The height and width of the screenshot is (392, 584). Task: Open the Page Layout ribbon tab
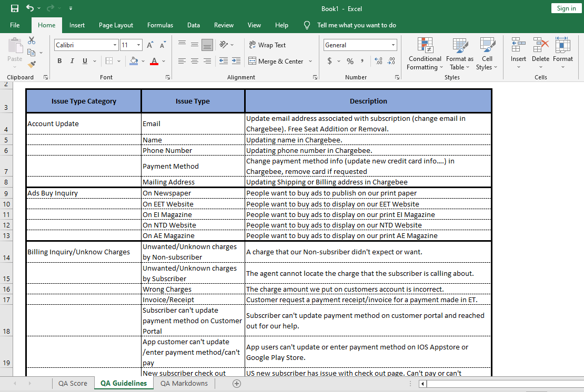(x=116, y=25)
